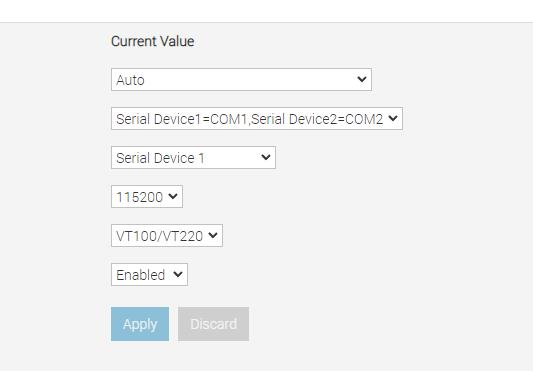Click the chevron icon beside Enabled
The width and height of the screenshot is (533, 371).
[178, 274]
